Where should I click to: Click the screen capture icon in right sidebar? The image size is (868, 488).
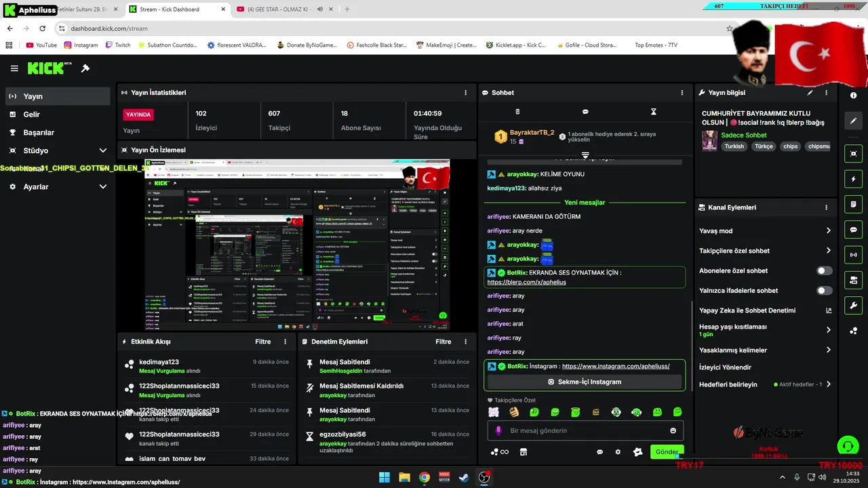tap(854, 154)
